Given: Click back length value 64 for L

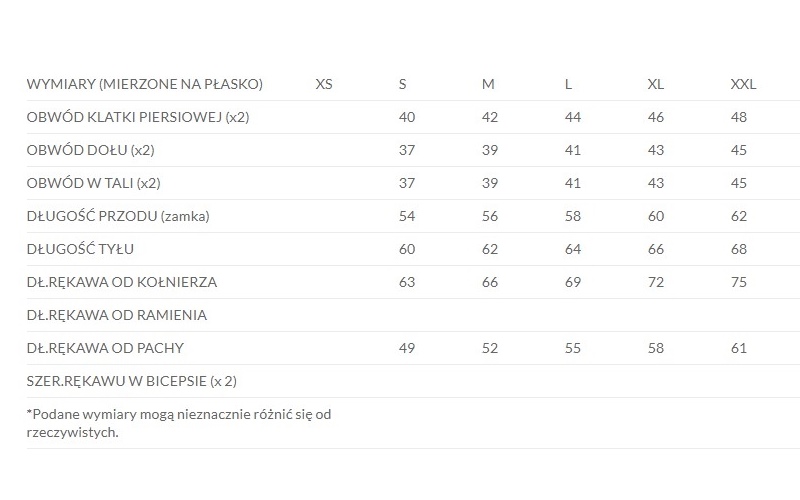Looking at the screenshot, I should point(572,249).
